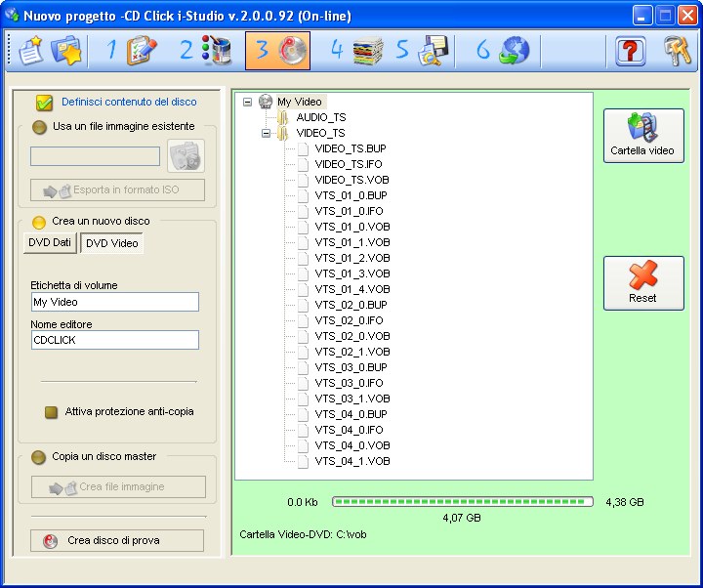Select Usa un file immagine esistente
The height and width of the screenshot is (588, 703).
coord(40,127)
